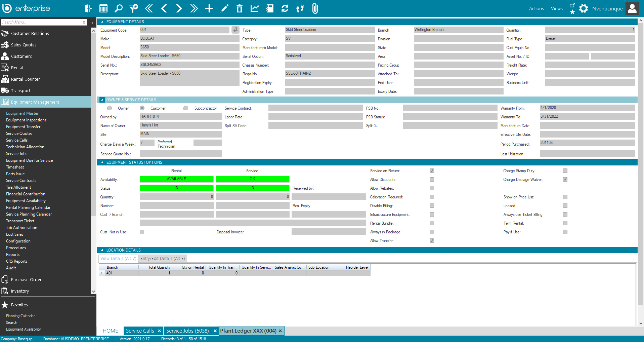Image resolution: width=644 pixels, height=342 pixels.
Task: Click the footprints audit trail icon
Action: click(300, 8)
